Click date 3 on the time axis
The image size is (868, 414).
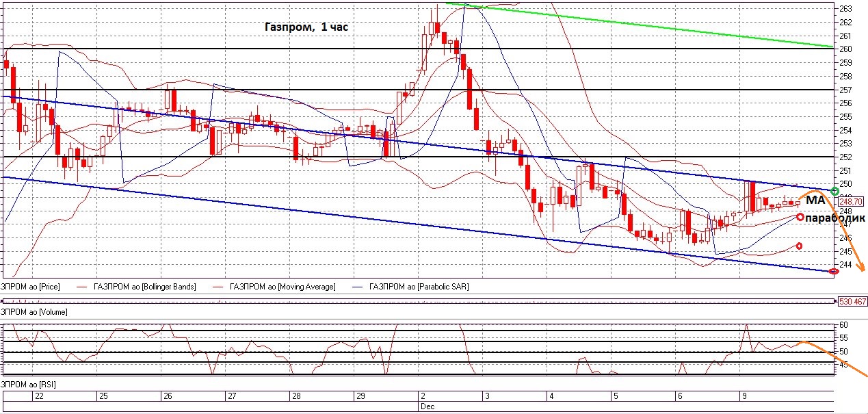point(486,396)
